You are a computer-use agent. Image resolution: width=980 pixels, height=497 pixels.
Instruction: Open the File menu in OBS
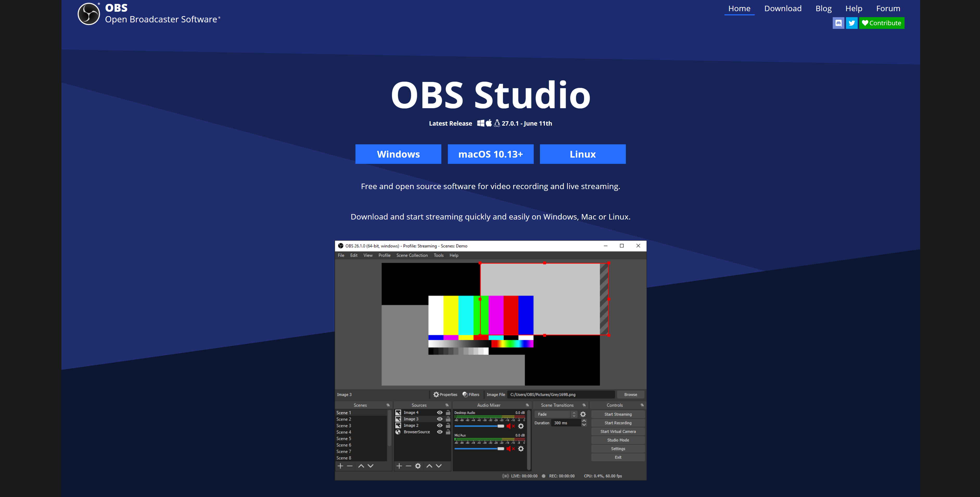pyautogui.click(x=341, y=255)
